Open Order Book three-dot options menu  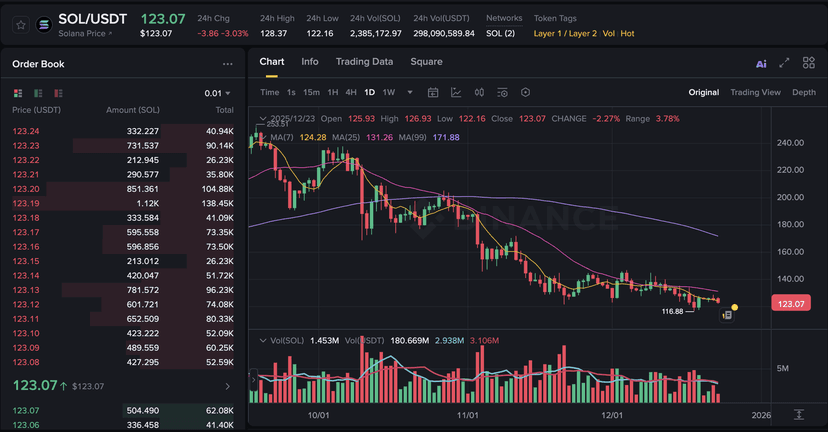click(x=227, y=64)
